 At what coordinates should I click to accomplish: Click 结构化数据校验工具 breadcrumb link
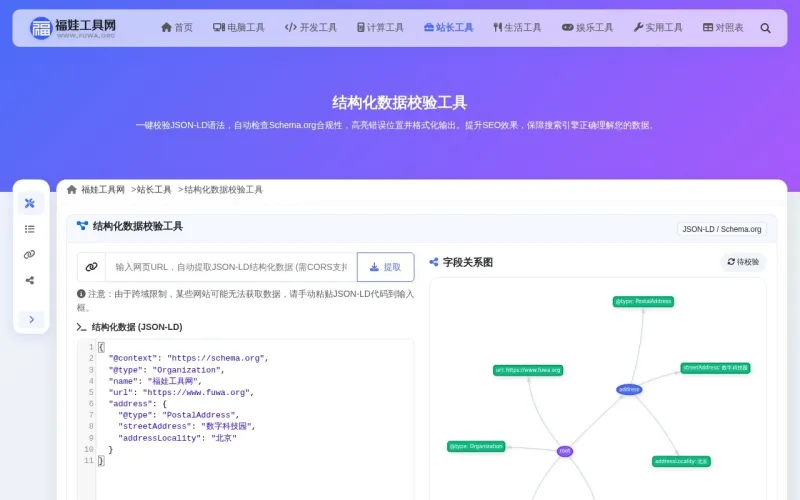pos(223,190)
